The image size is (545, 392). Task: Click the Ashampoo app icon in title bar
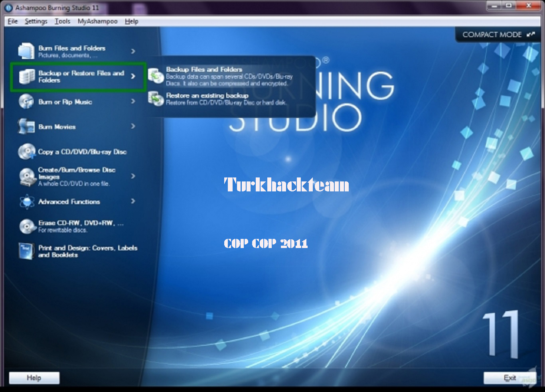[8, 8]
